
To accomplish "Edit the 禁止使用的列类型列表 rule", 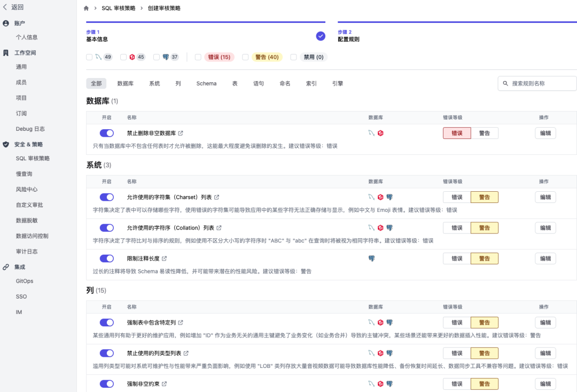I will coord(545,353).
